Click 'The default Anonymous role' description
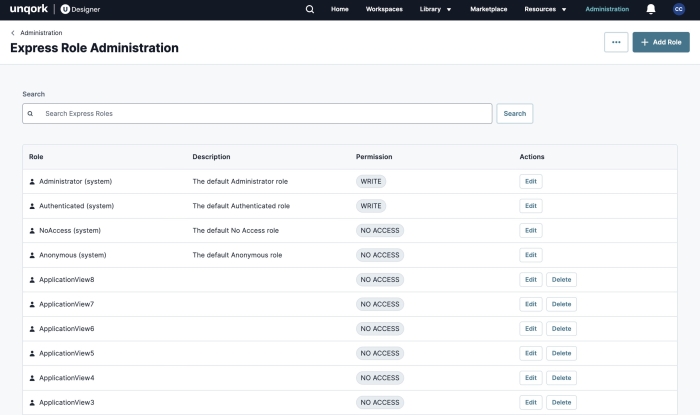700x415 pixels. [237, 255]
